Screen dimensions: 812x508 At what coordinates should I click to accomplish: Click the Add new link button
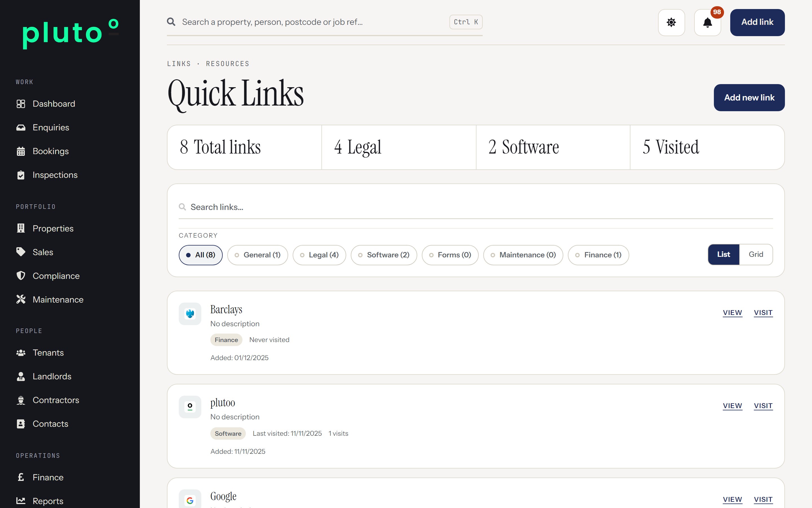coord(749,98)
